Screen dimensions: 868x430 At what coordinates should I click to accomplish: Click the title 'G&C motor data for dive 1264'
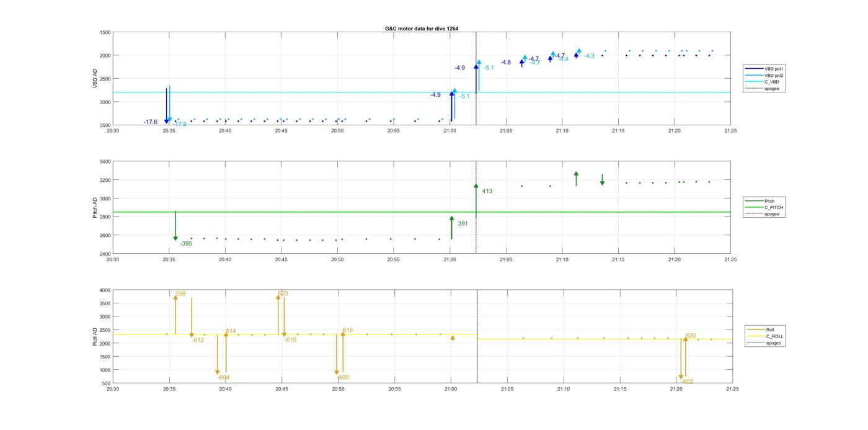(x=421, y=29)
